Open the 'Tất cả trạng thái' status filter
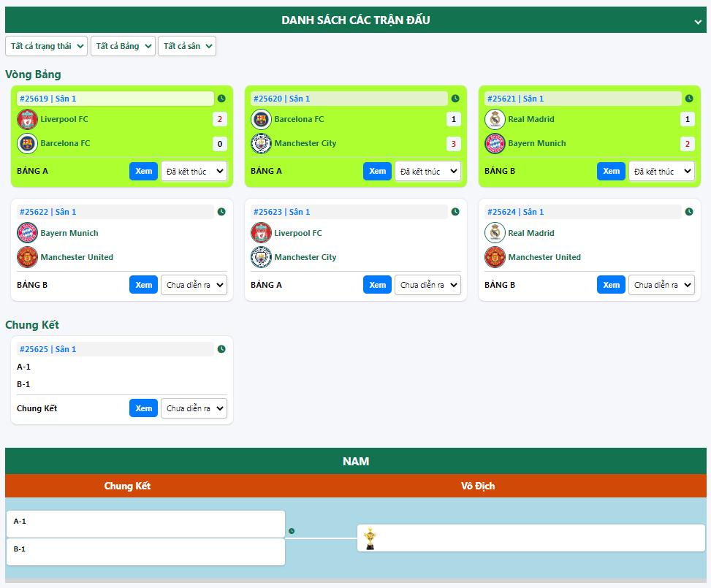The height and width of the screenshot is (588, 711). point(46,46)
